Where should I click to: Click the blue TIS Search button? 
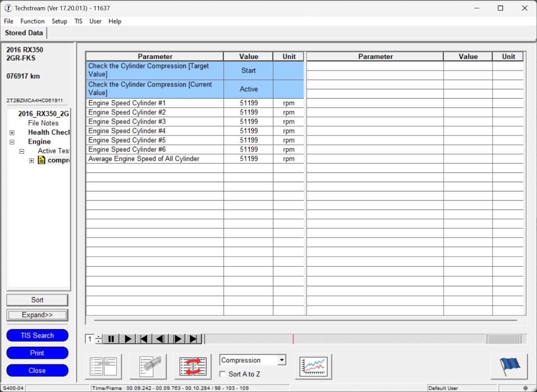37,335
